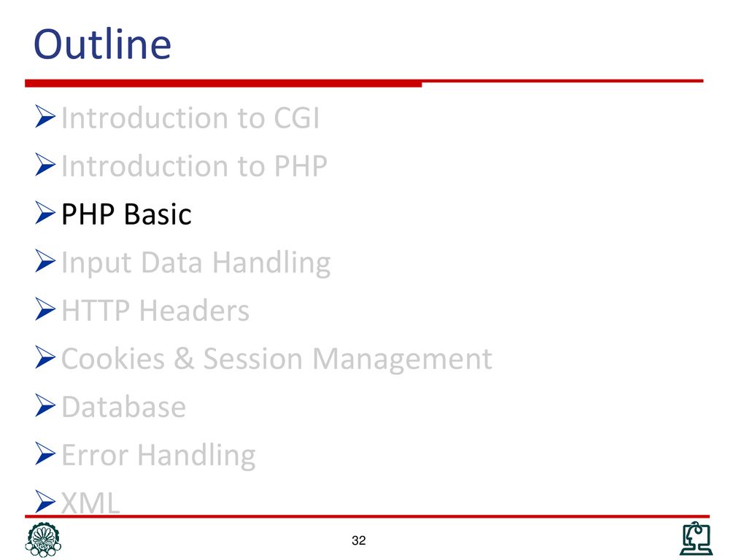This screenshot has height=560, width=747.
Task: Click the slide number 32
Action: pyautogui.click(x=359, y=540)
